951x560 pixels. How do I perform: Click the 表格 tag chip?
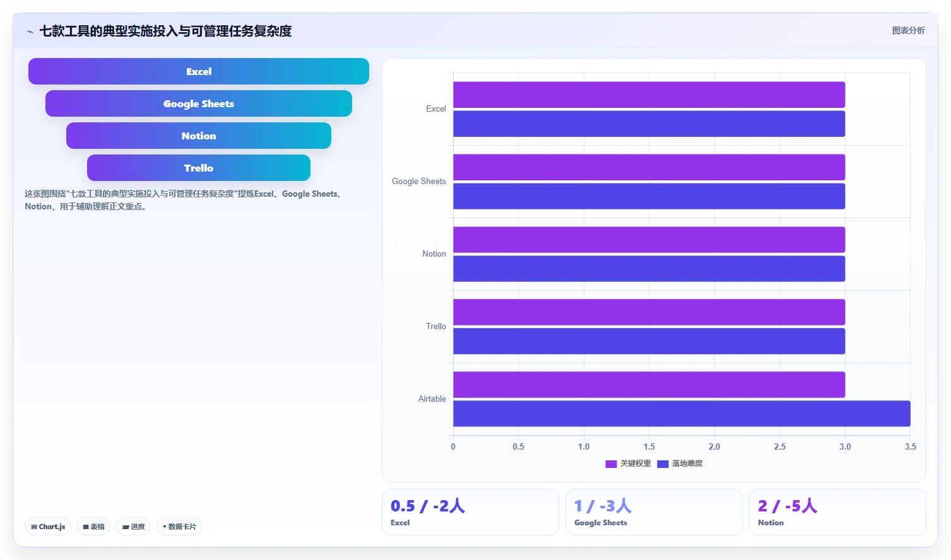click(93, 527)
